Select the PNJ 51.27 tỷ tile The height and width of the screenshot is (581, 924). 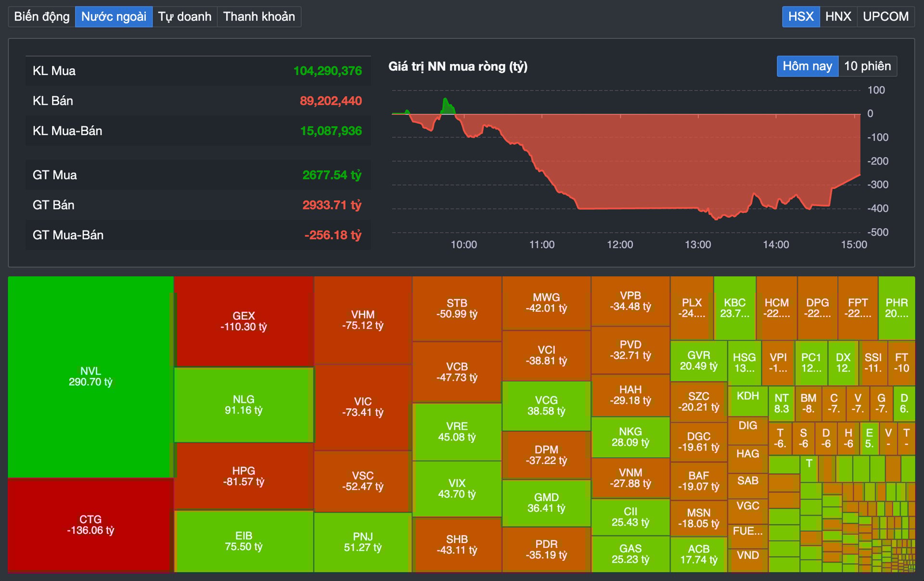[x=363, y=542]
